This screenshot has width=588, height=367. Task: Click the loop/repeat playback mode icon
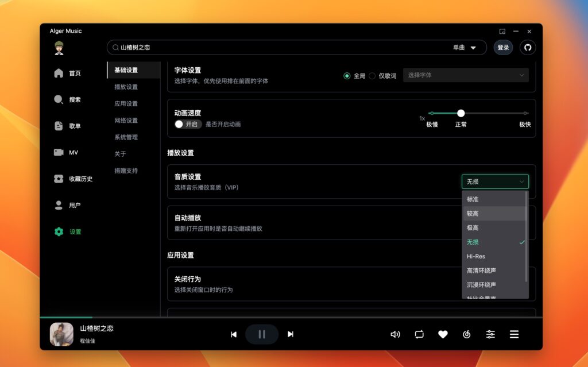click(x=419, y=334)
